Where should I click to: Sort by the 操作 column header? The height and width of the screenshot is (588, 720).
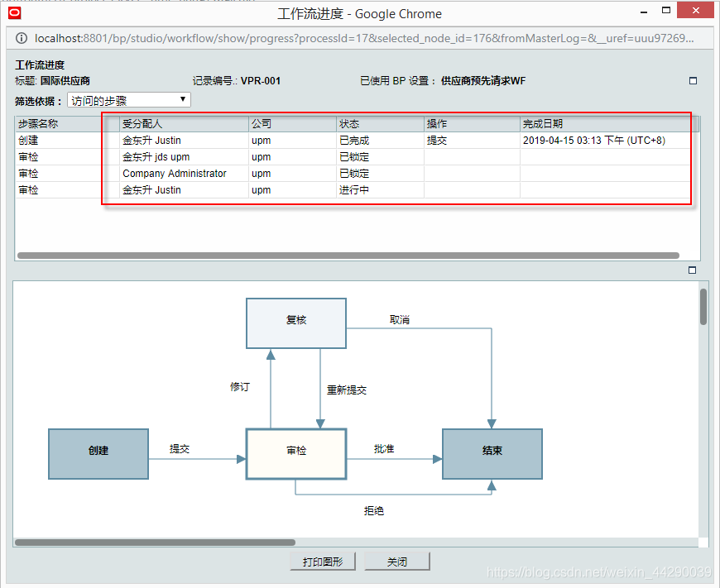coord(472,124)
